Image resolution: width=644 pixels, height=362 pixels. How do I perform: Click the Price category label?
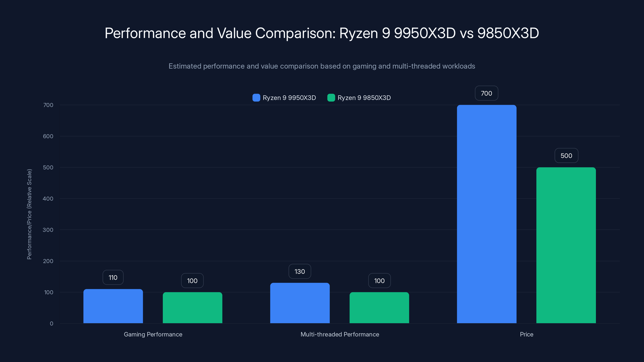click(526, 334)
